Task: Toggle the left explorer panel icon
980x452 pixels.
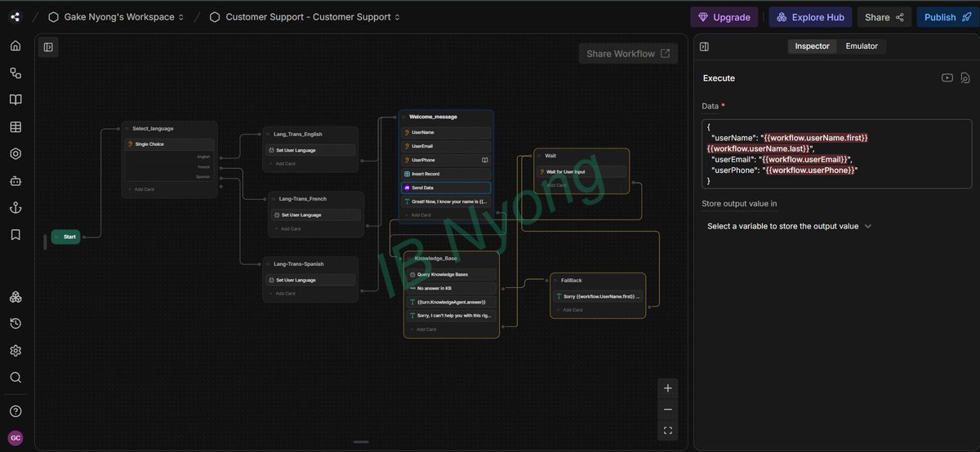Action: [x=48, y=47]
